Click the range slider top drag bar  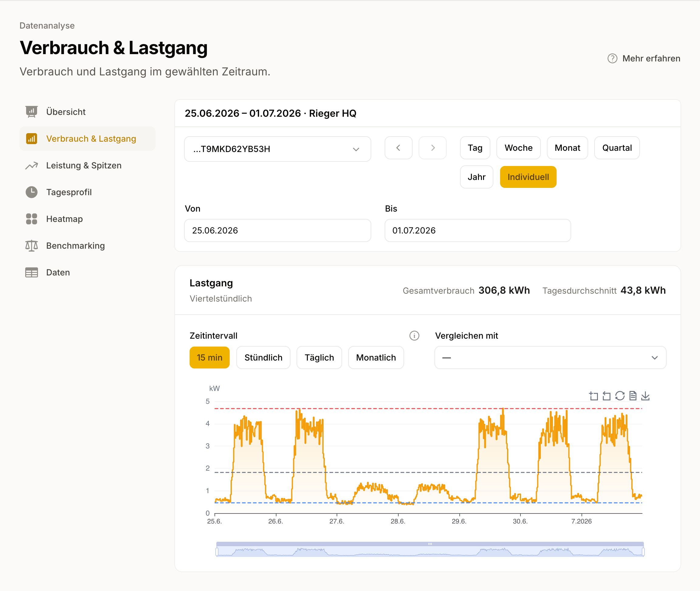pos(430,544)
